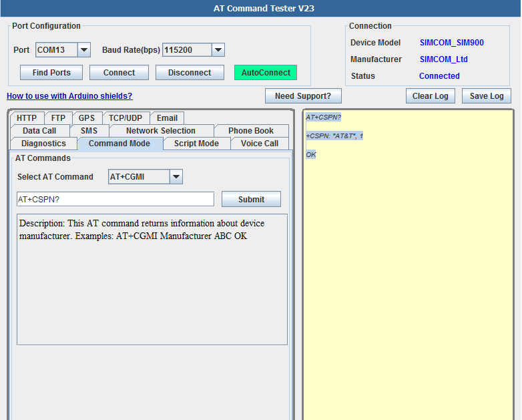Viewport: 522px width, 420px height.
Task: Go to the Diagnostics tab
Action: click(43, 143)
